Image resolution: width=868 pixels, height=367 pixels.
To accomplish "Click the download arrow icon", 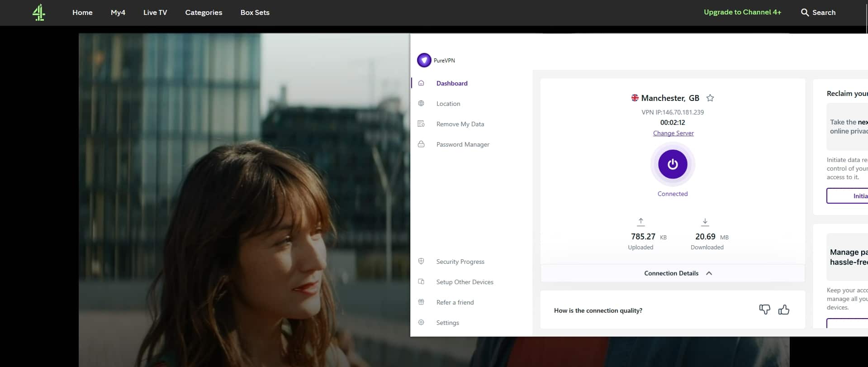I will (705, 222).
